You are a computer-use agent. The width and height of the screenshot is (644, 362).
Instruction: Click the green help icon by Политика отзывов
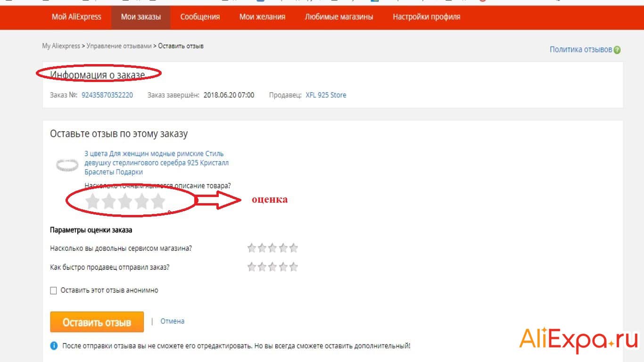(x=617, y=50)
